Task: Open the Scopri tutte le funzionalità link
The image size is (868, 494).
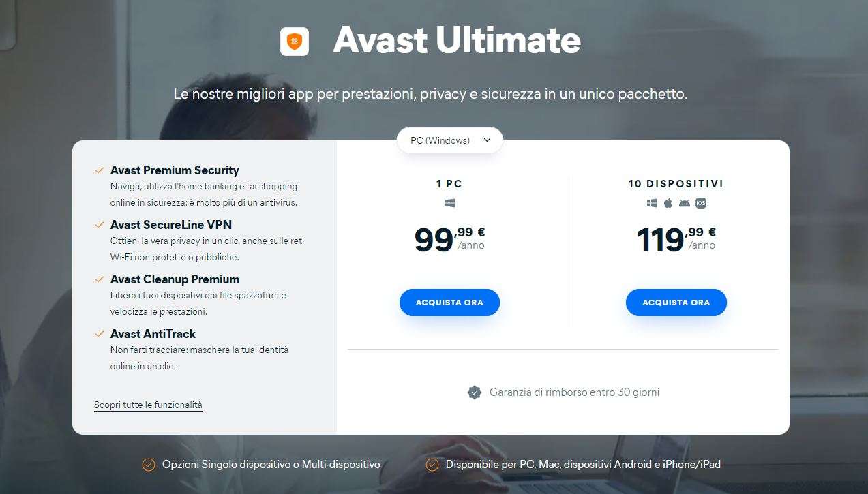Action: click(x=148, y=405)
